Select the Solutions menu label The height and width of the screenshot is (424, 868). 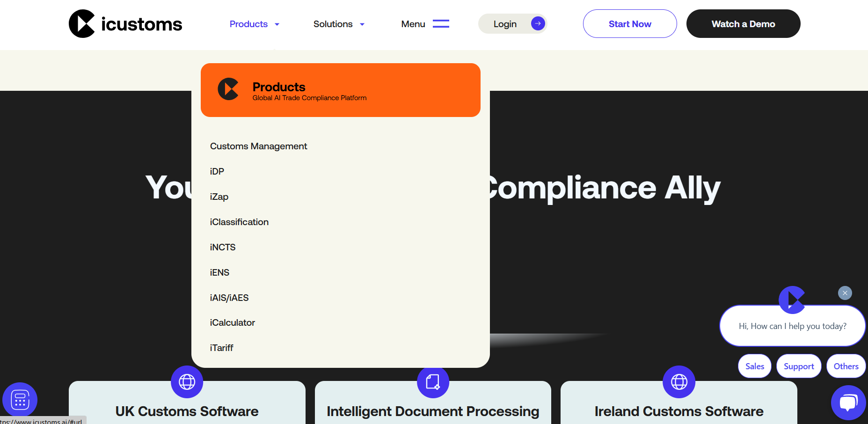click(333, 24)
